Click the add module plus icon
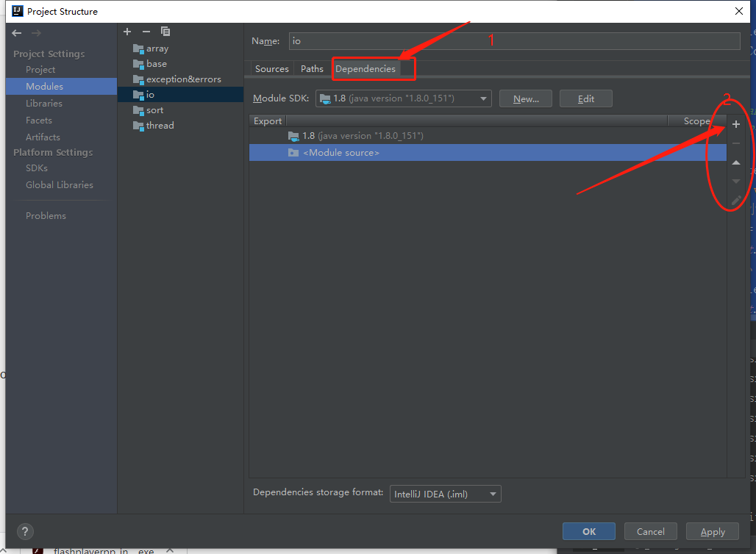Screen dimensions: 756x554 click(127, 32)
